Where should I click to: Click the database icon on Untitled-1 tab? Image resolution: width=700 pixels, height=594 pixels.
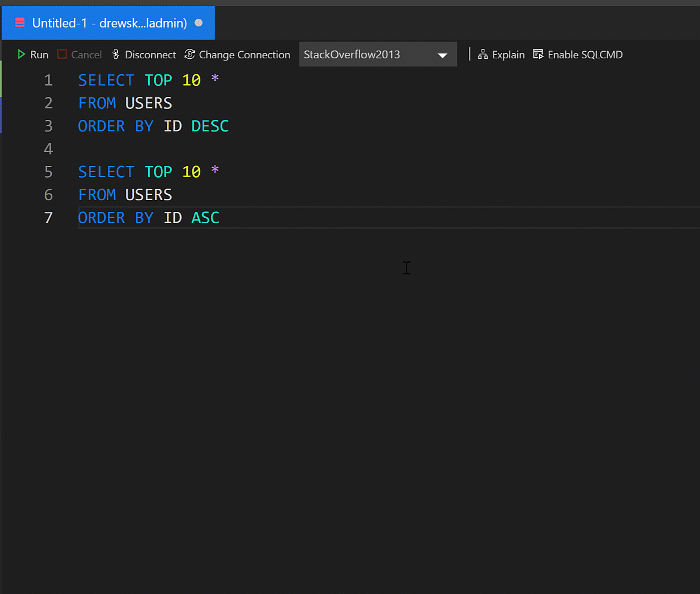pyautogui.click(x=20, y=22)
